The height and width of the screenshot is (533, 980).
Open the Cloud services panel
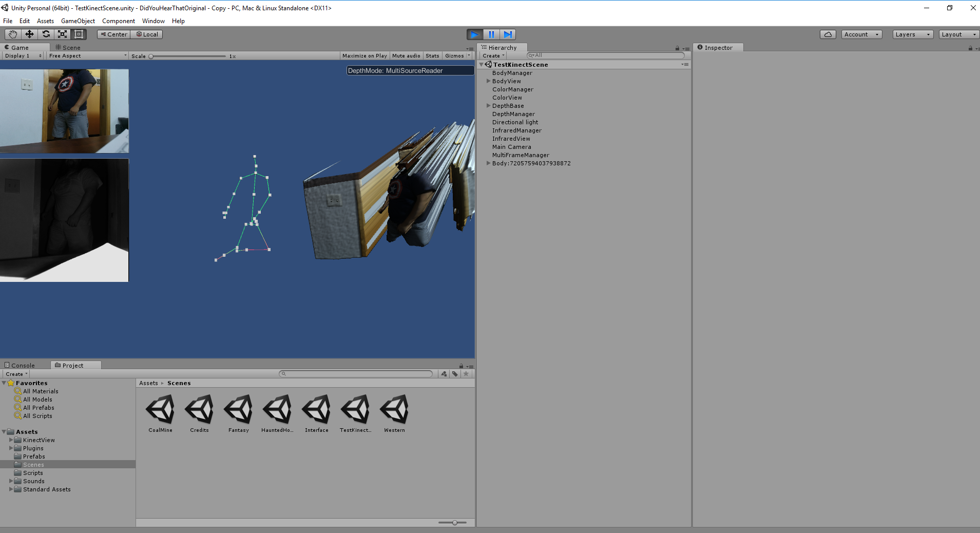click(x=828, y=34)
